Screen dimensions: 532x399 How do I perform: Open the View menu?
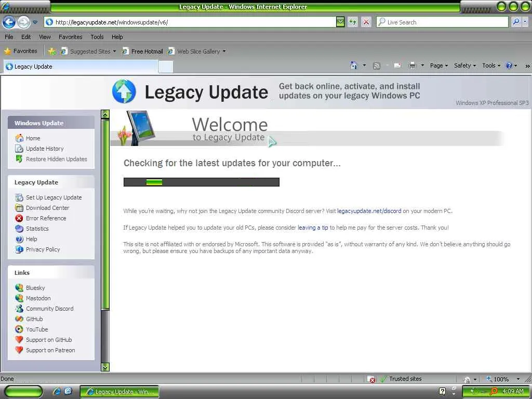pyautogui.click(x=45, y=37)
